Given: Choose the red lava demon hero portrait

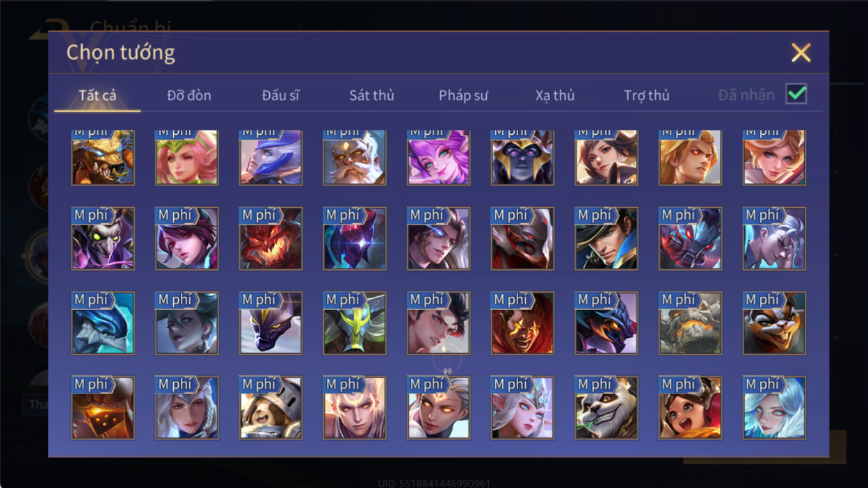Looking at the screenshot, I should [271, 238].
